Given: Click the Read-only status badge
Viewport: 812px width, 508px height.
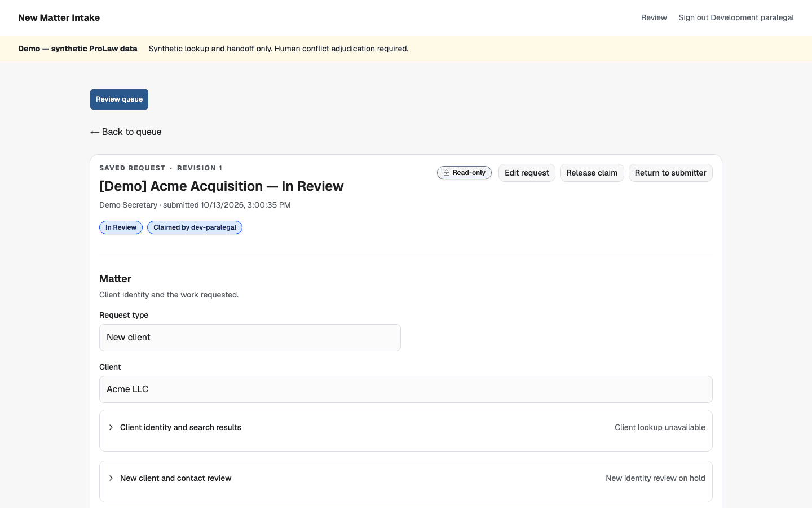Looking at the screenshot, I should [464, 173].
